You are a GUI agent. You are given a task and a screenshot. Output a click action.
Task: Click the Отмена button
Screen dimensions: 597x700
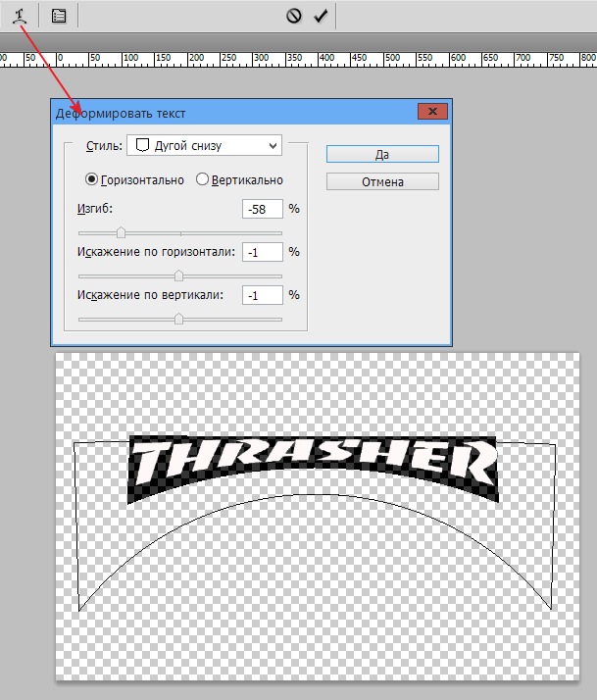[382, 181]
